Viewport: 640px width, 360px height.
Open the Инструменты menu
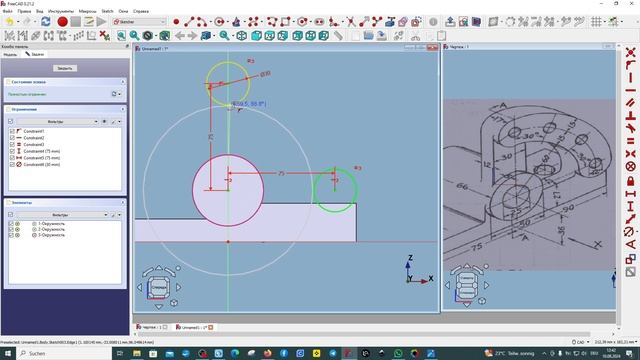coord(61,11)
